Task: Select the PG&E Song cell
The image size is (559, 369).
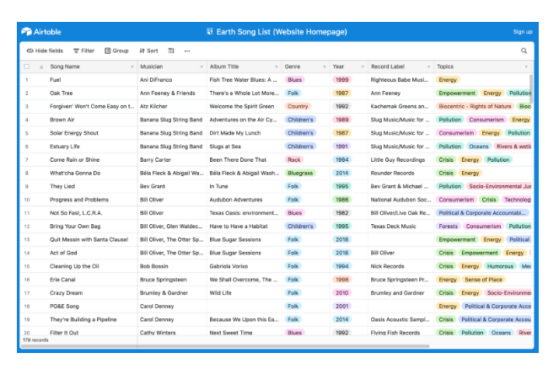Action: tap(92, 306)
